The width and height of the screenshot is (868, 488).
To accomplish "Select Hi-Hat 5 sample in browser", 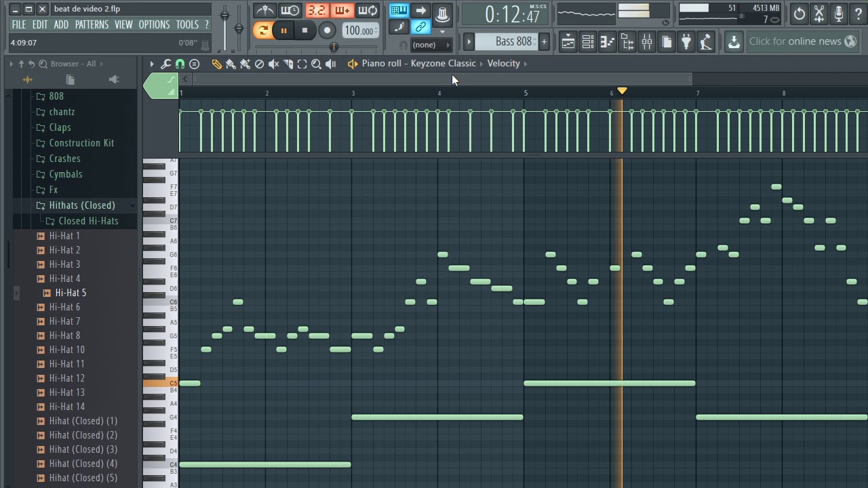I will coord(71,293).
